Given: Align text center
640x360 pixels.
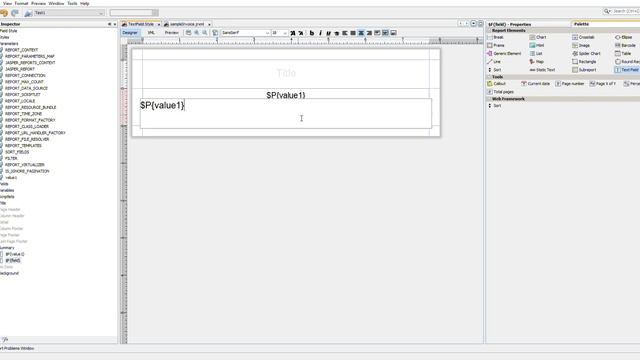Looking at the screenshot, I should click(x=361, y=33).
